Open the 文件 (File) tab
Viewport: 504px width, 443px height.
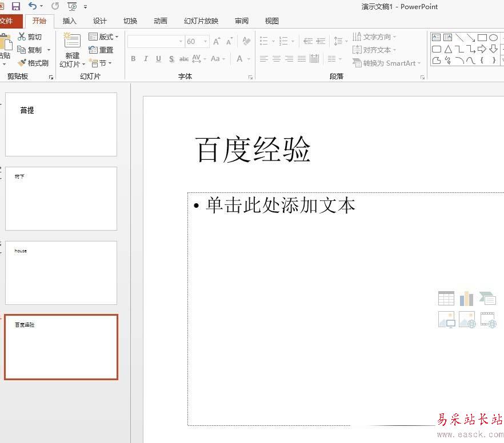click(x=10, y=21)
